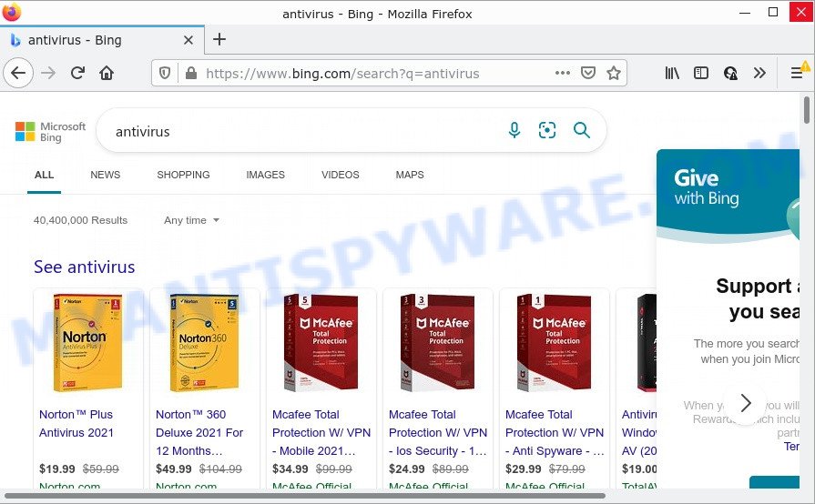Open a new tab with plus button
815x504 pixels.
[219, 39]
